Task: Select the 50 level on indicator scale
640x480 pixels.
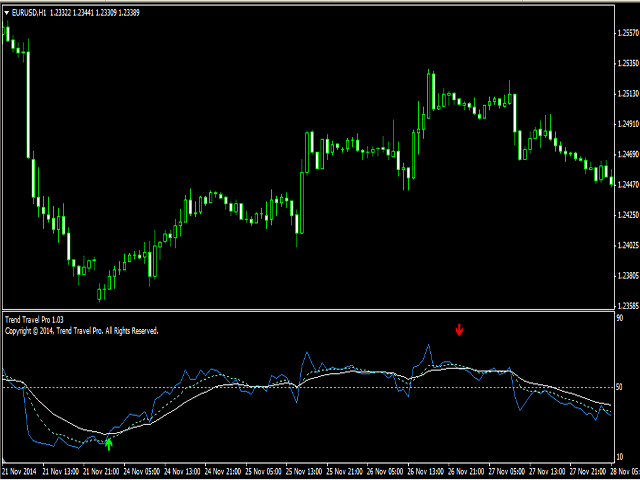Action: [x=620, y=387]
